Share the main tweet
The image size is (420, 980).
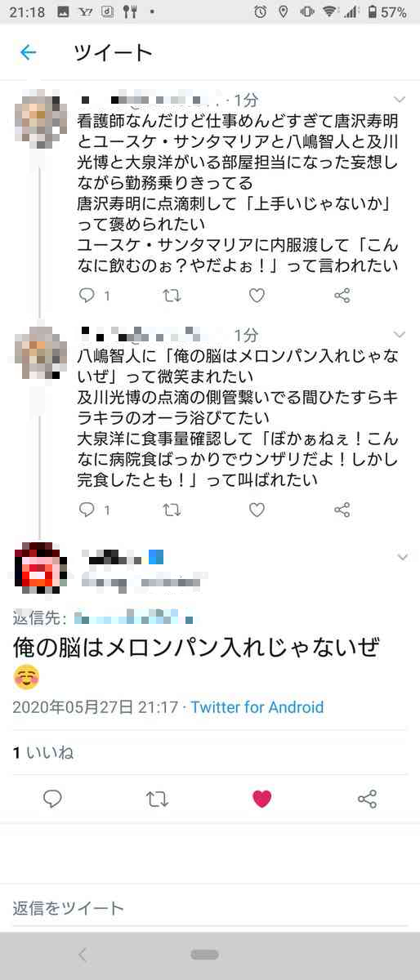[367, 800]
